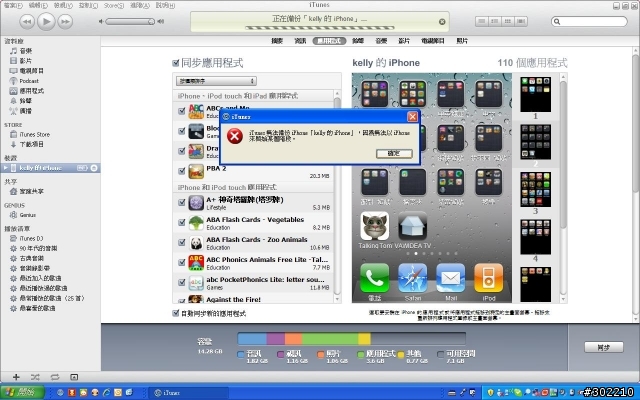Select VAMDEA TV app on home screen
The image size is (640, 400).
(x=413, y=226)
